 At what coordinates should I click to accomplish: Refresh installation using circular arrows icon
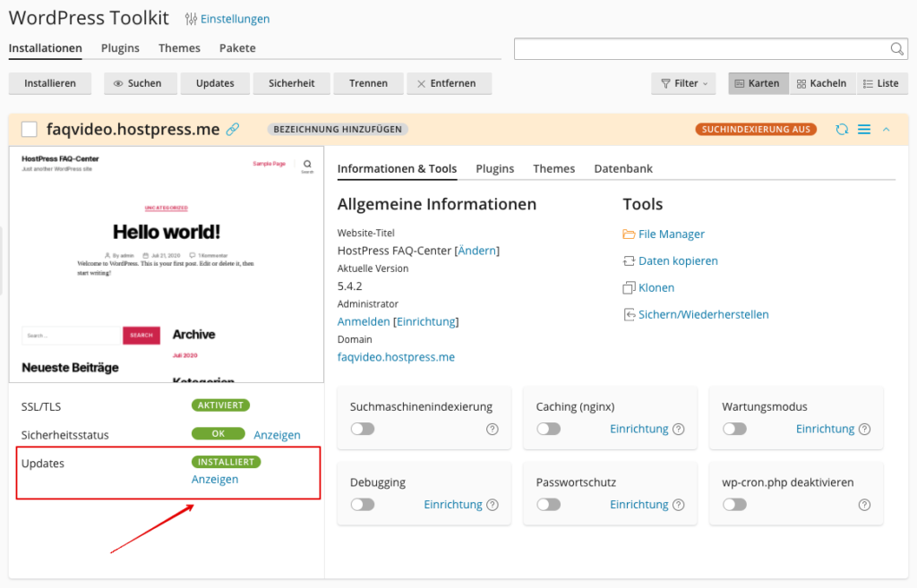pyautogui.click(x=842, y=129)
